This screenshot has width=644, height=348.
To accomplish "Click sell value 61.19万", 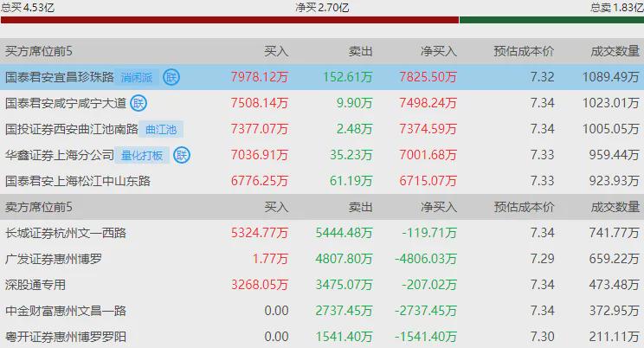I will click(351, 181).
